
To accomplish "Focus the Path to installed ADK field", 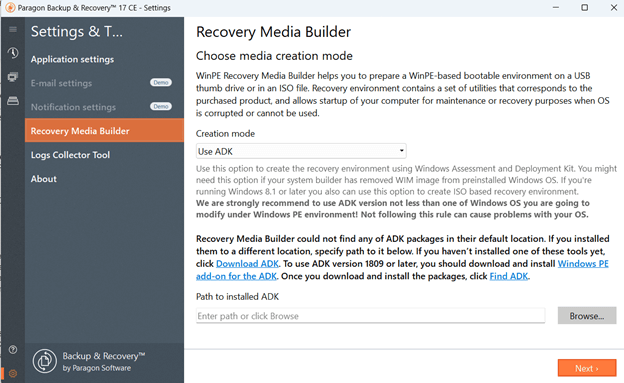I will pyautogui.click(x=370, y=316).
